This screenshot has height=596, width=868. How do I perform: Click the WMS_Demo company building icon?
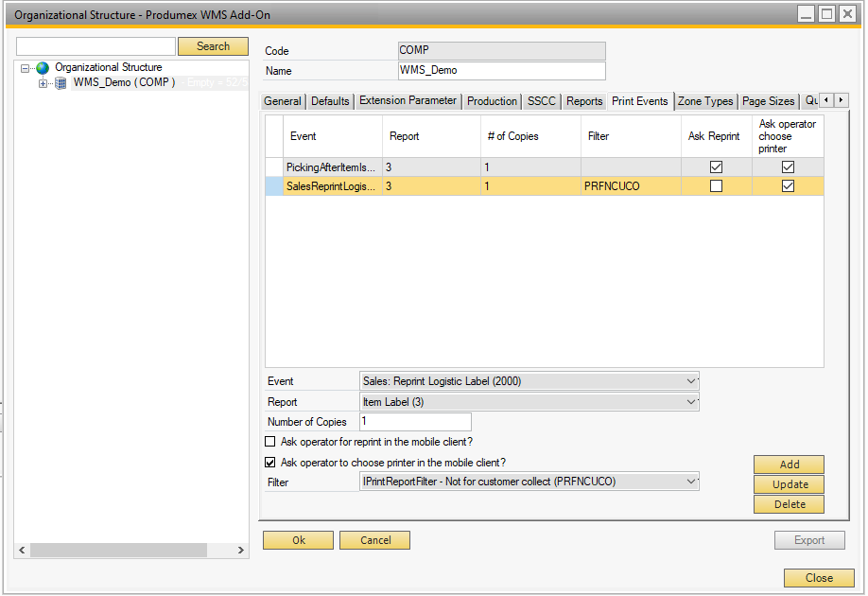[x=61, y=83]
